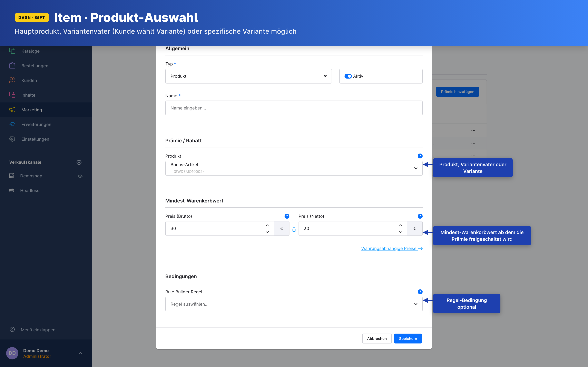The width and height of the screenshot is (588, 367).
Task: Click the Einstellungen gear icon
Action: [12, 139]
